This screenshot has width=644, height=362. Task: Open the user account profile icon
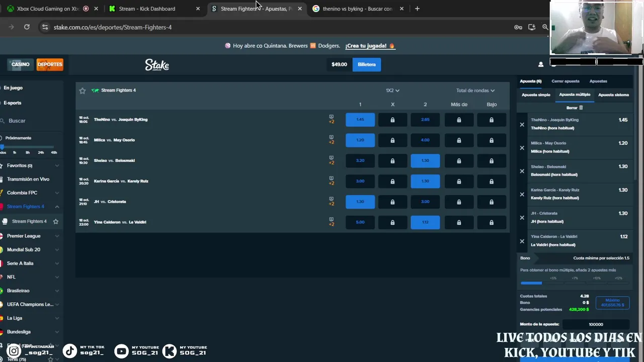click(x=541, y=64)
